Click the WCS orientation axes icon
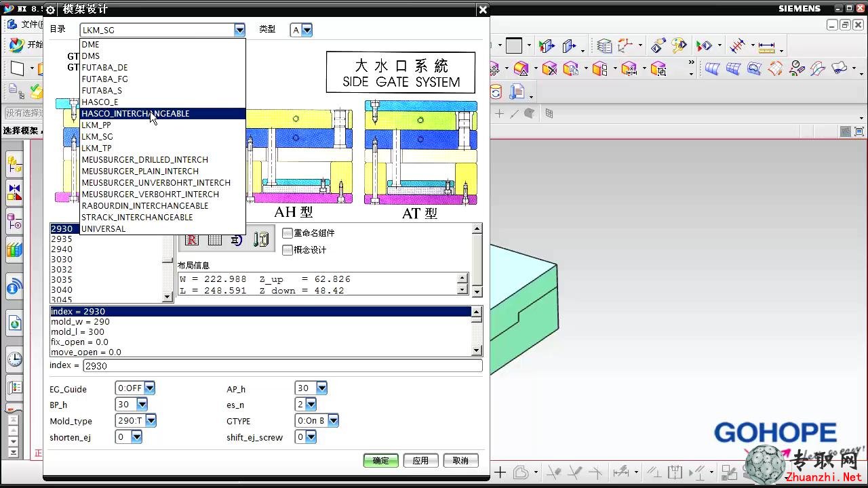Viewport: 868px width, 488px height. point(624,46)
